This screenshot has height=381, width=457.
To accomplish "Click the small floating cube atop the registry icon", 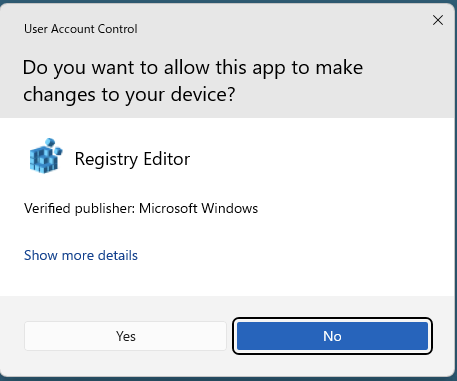I will click(50, 142).
